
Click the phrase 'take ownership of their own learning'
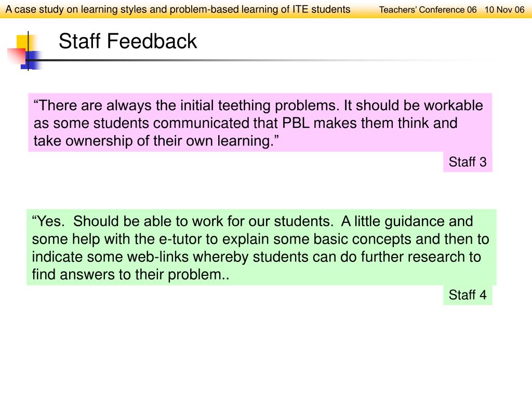coord(152,141)
